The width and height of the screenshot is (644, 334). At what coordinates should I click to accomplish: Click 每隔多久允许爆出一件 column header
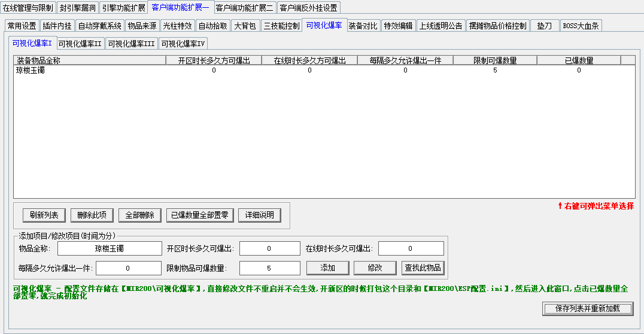[405, 60]
